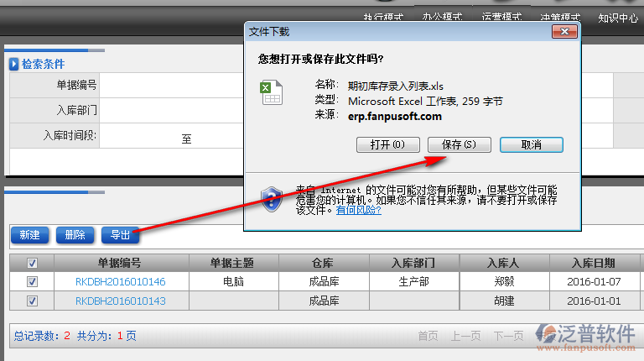
Task: Switch to 执行模式 tab
Action: pos(383,18)
